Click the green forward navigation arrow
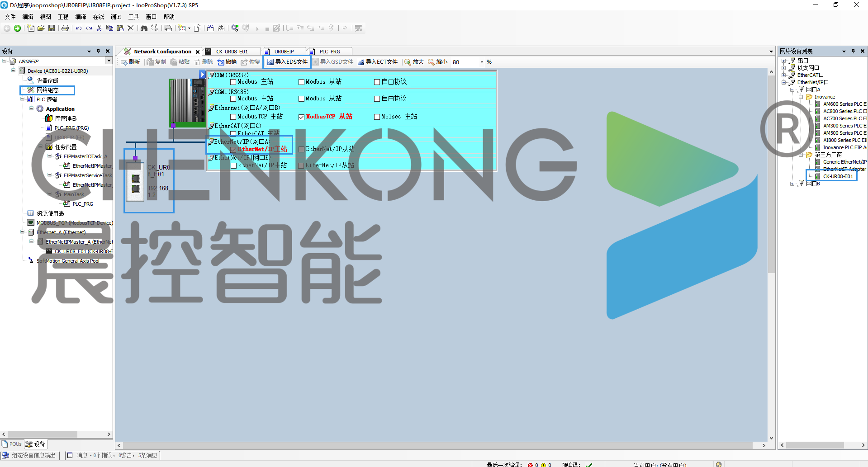868x467 pixels. [17, 28]
